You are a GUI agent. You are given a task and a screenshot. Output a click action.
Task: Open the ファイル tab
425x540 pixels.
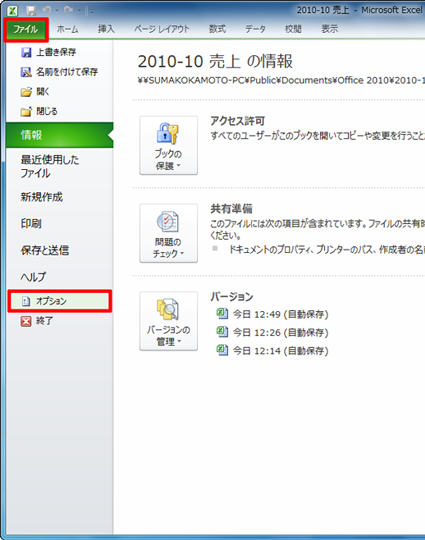pyautogui.click(x=25, y=30)
